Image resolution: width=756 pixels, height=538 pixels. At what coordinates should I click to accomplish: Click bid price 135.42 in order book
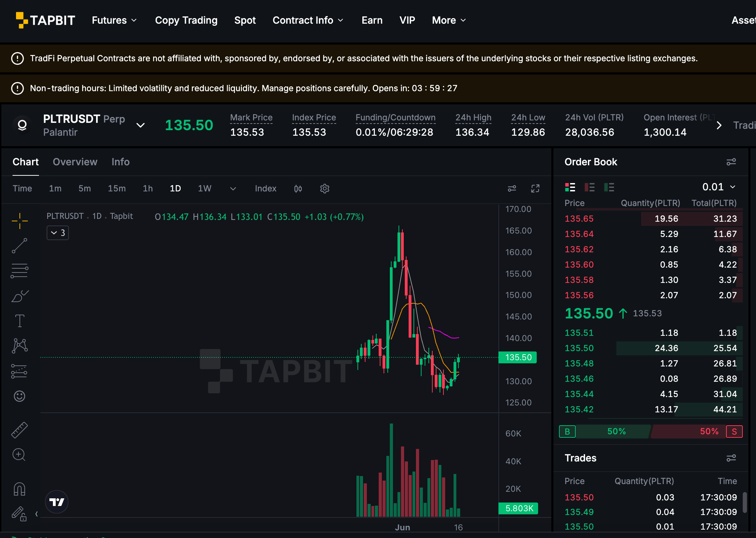click(579, 409)
